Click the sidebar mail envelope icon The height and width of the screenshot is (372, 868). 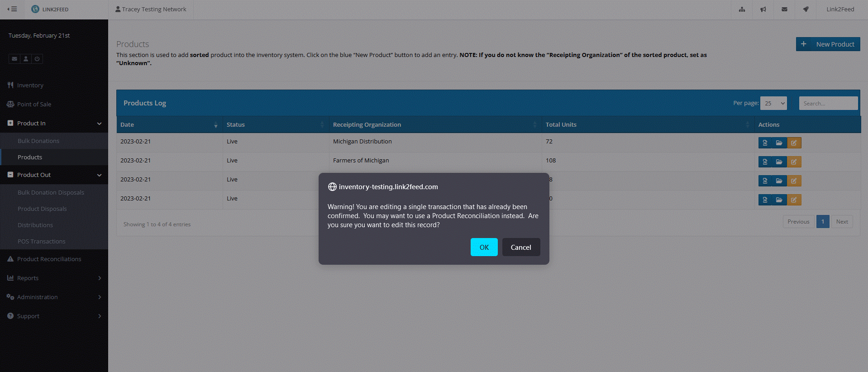coord(14,59)
